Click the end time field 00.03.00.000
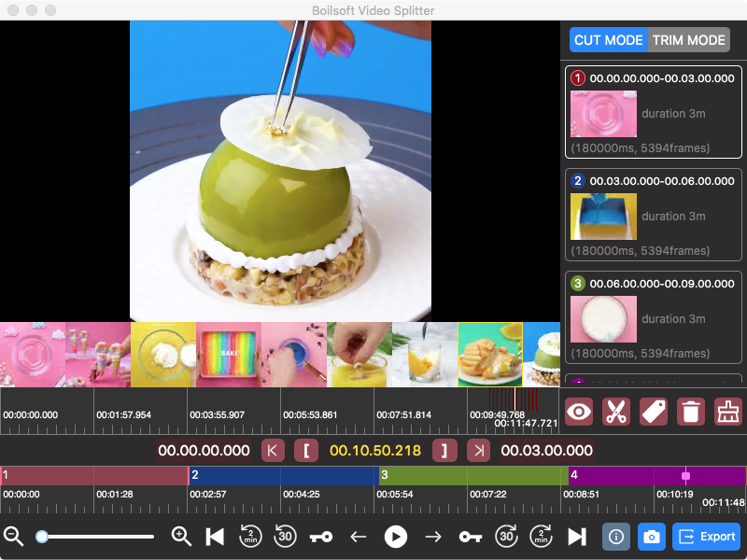The image size is (747, 560). click(547, 451)
